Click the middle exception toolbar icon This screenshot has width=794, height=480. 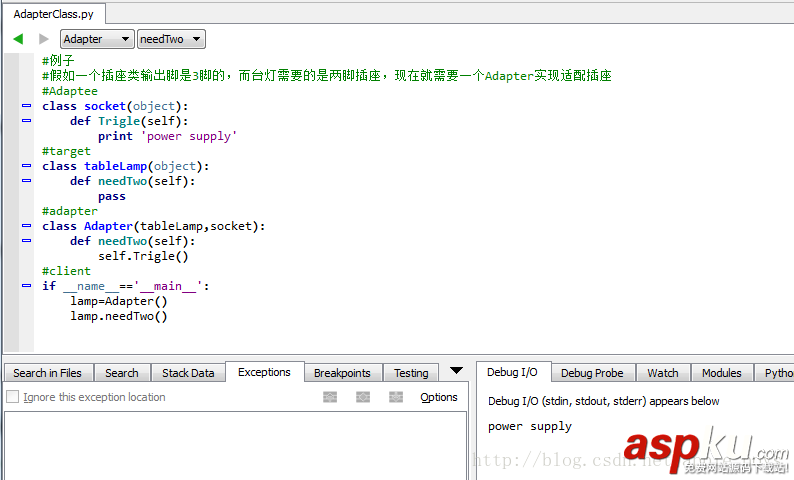[363, 397]
